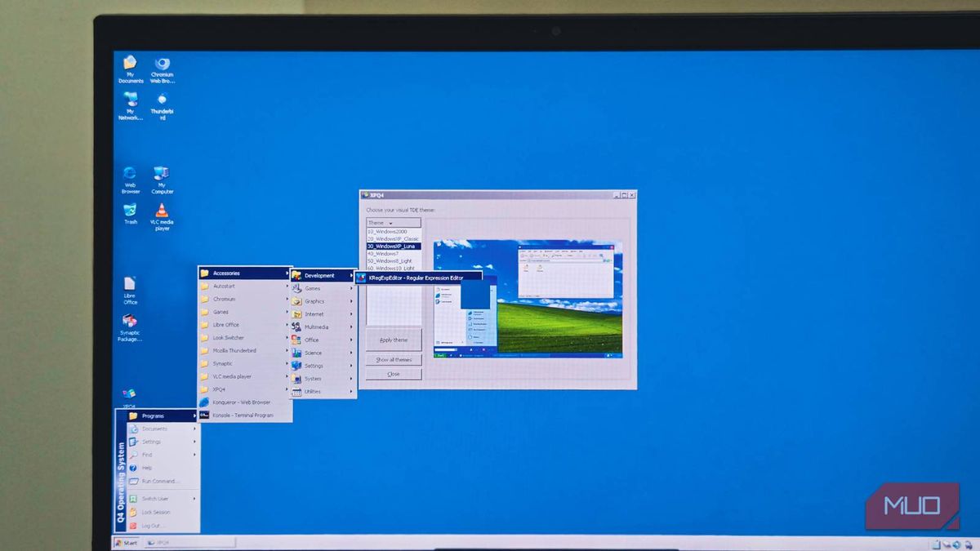Open the Internet category submenu
The width and height of the screenshot is (980, 551).
click(x=323, y=314)
